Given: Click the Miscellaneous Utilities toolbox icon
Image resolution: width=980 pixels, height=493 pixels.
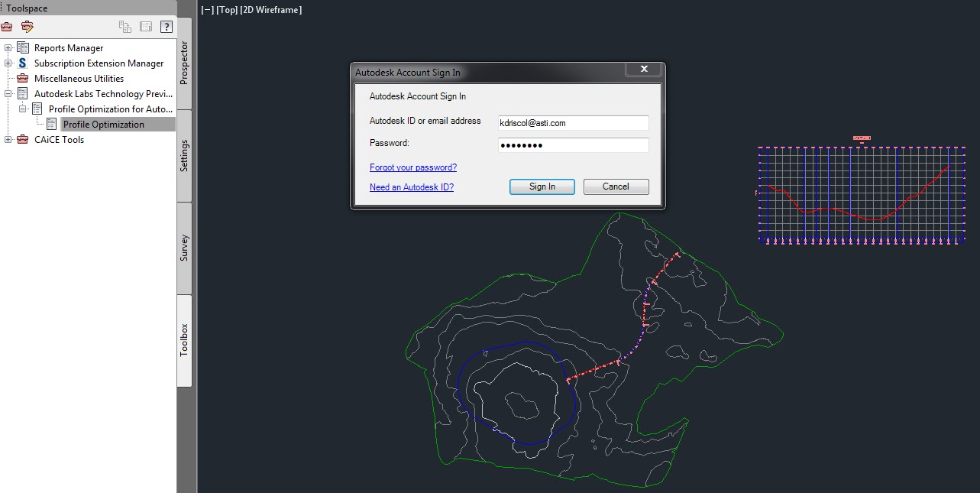Looking at the screenshot, I should click(22, 79).
